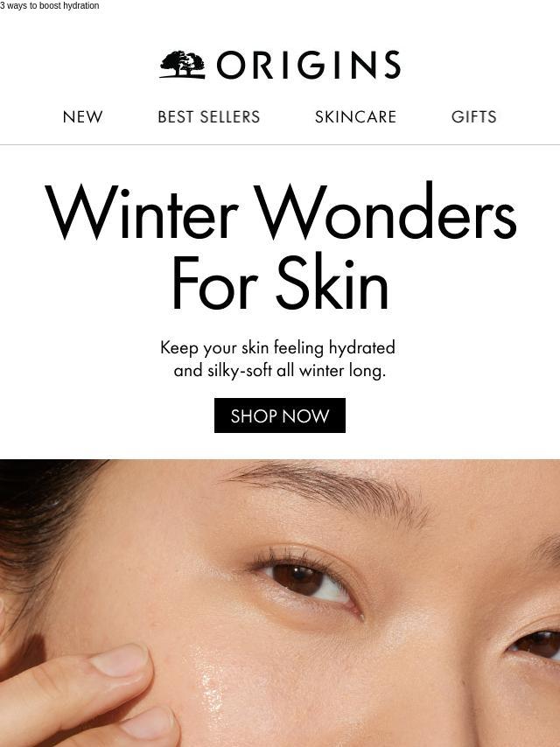Open the Origins wordmark link
This screenshot has height=747, width=560.
(309, 65)
